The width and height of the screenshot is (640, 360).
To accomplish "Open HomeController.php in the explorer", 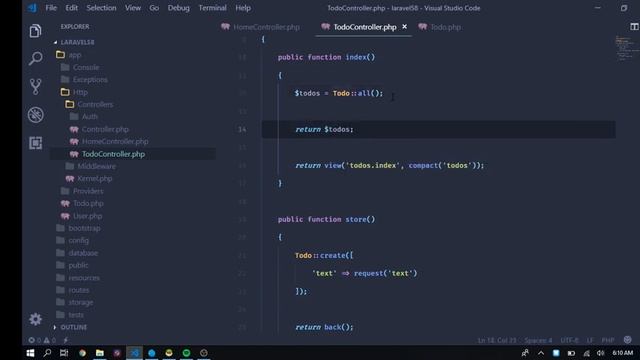I will coord(115,141).
